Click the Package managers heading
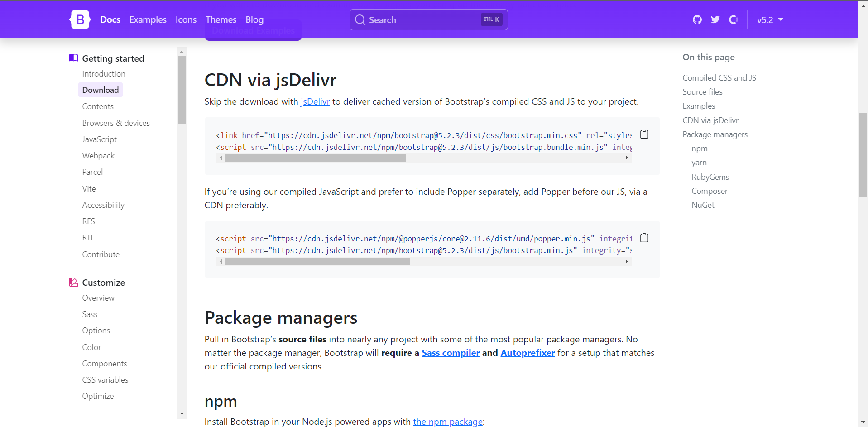 (x=281, y=318)
